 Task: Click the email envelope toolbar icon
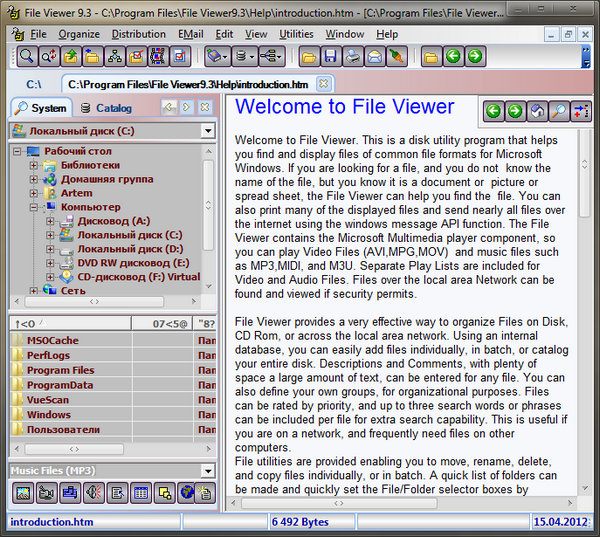coord(374,56)
